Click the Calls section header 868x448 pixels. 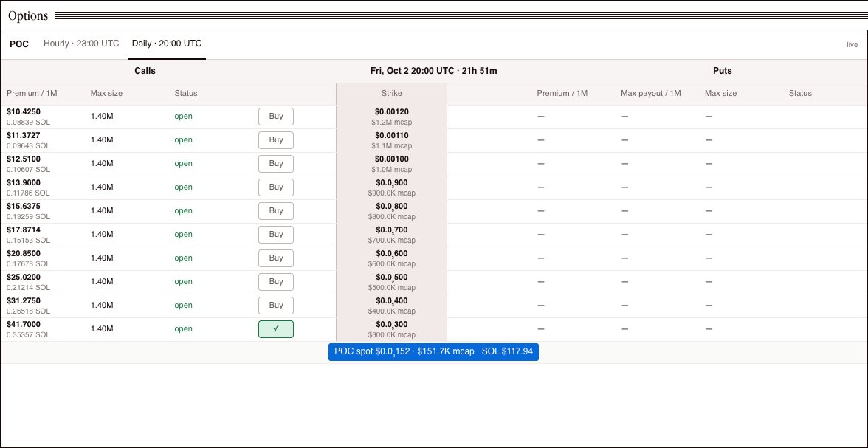pyautogui.click(x=145, y=71)
